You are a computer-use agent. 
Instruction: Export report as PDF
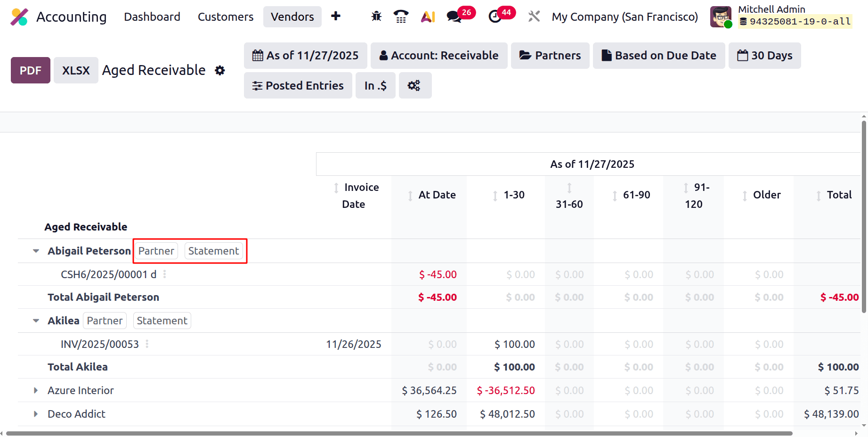31,70
